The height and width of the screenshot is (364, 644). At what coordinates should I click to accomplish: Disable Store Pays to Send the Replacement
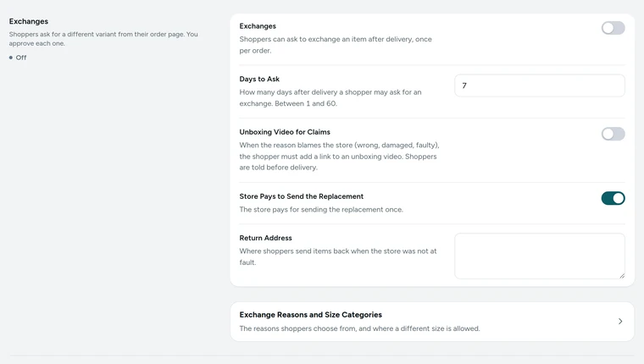tap(613, 198)
